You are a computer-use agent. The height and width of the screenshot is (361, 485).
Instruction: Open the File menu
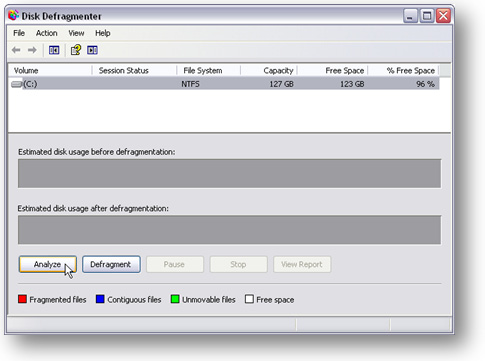(x=19, y=33)
